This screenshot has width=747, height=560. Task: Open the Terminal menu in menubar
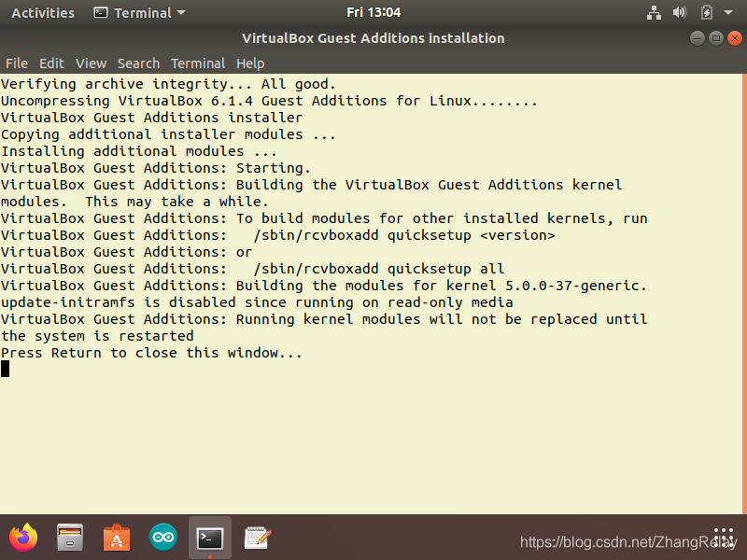198,63
